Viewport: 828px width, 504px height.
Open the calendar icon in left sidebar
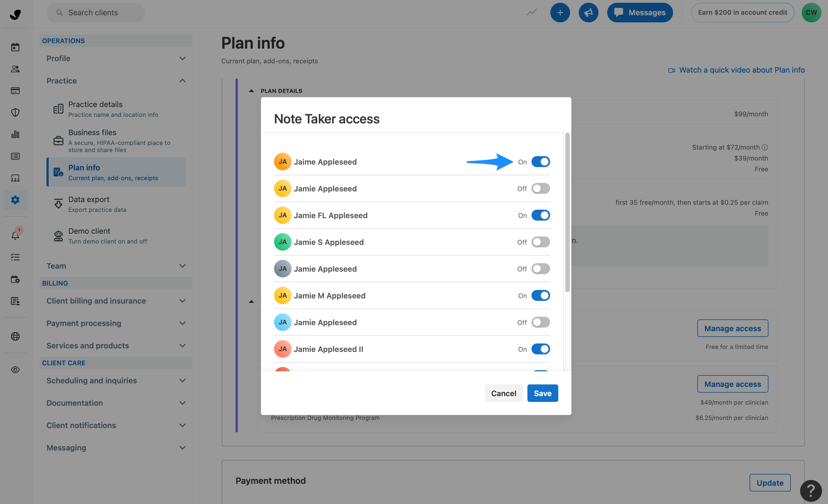15,47
